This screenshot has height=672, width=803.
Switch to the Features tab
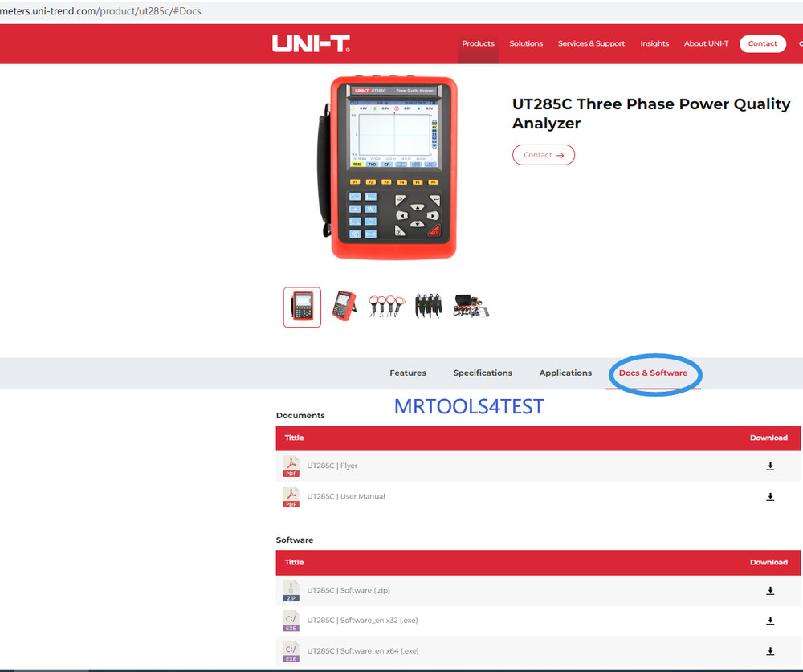click(x=408, y=373)
